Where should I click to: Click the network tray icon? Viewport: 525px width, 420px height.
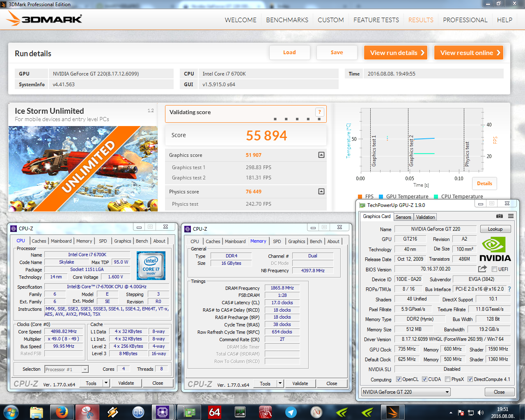point(471,412)
